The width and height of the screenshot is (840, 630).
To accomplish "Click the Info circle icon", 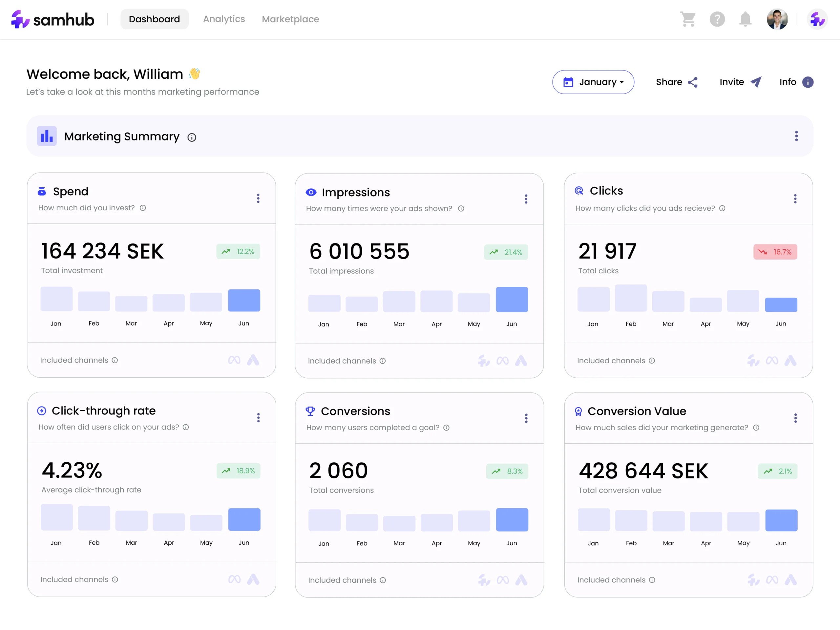I will coord(808,82).
